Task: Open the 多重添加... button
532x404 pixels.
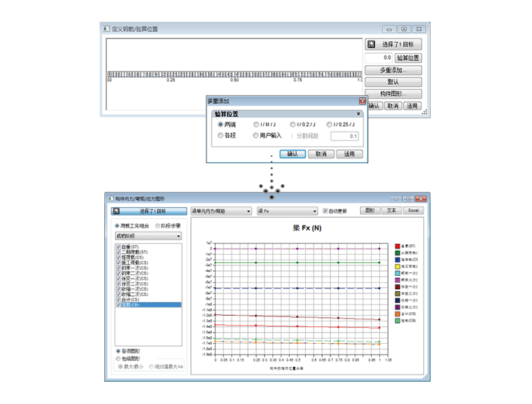Action: (x=393, y=70)
